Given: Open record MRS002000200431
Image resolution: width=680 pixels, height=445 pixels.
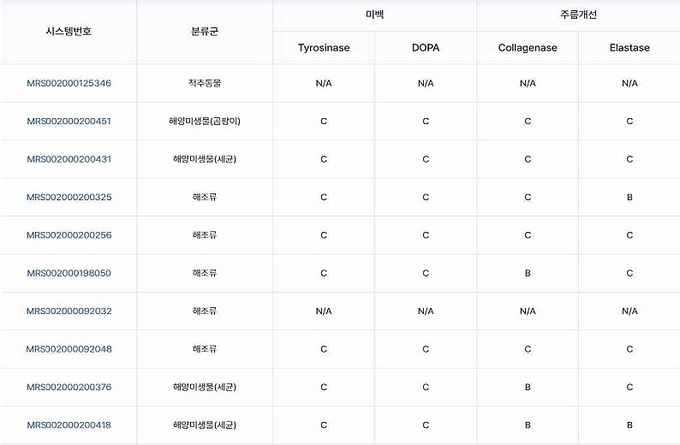Looking at the screenshot, I should pos(69,159).
